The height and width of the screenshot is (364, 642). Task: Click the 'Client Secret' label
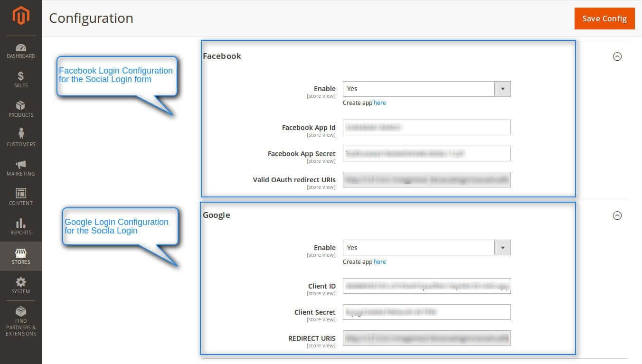point(315,312)
